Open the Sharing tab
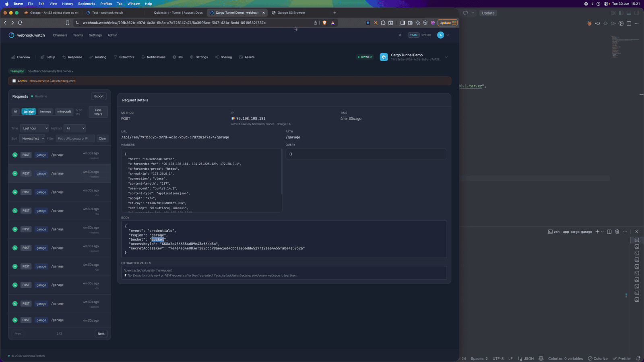Viewport: 644px width, 362px height. [x=223, y=57]
